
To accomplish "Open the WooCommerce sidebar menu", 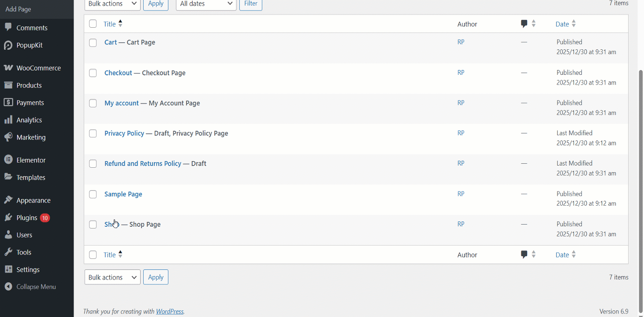I will (39, 68).
